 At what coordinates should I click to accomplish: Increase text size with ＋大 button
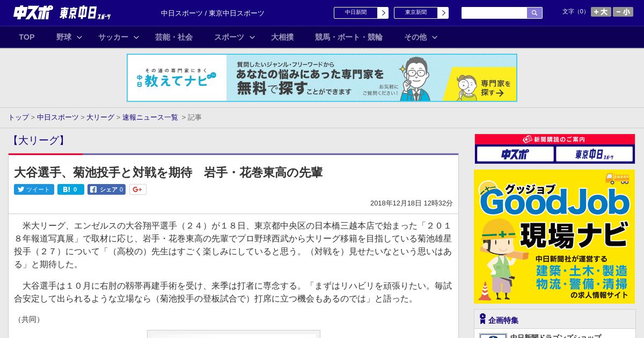[x=601, y=12]
